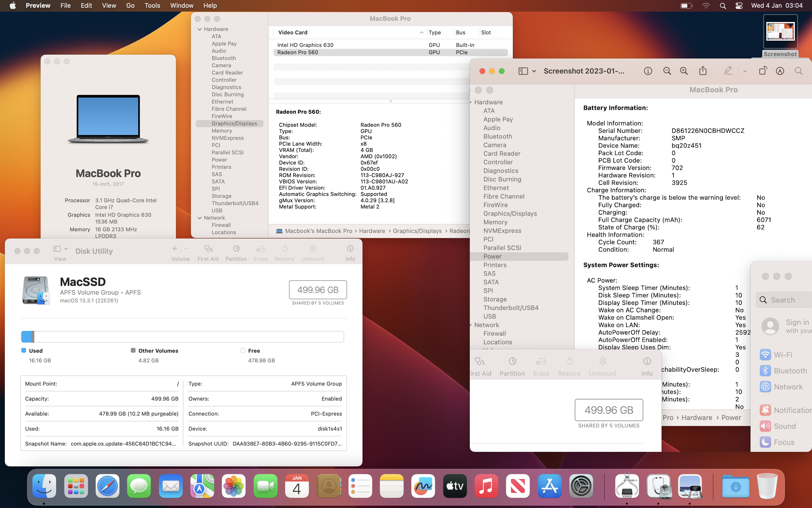
Task: Launch Freeform from the Dock
Action: [x=423, y=486]
